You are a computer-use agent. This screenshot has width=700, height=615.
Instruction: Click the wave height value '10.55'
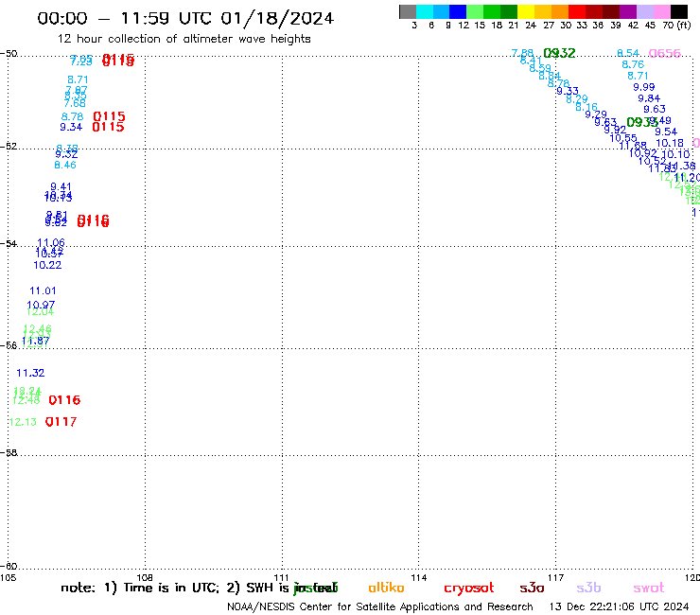pyautogui.click(x=623, y=138)
